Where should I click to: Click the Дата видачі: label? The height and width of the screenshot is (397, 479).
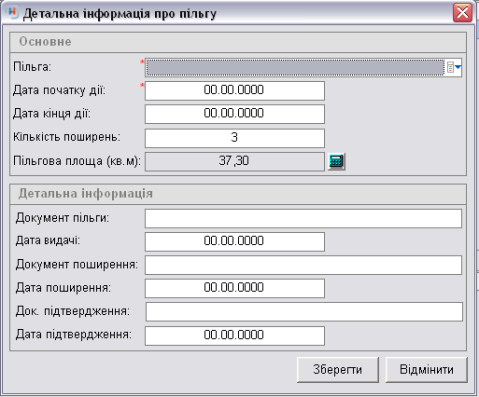(48, 241)
